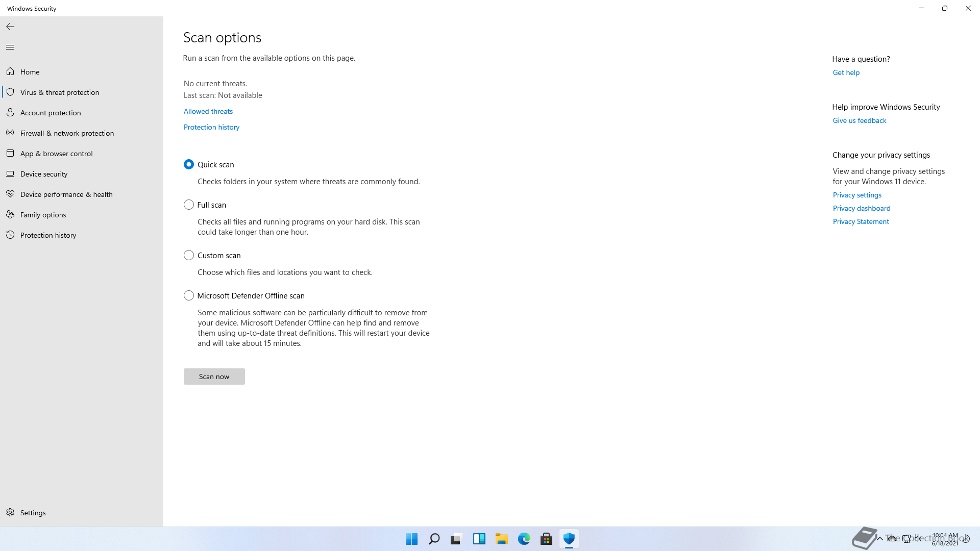This screenshot has height=551, width=980.
Task: Restore down the Windows Security window
Action: [x=945, y=8]
